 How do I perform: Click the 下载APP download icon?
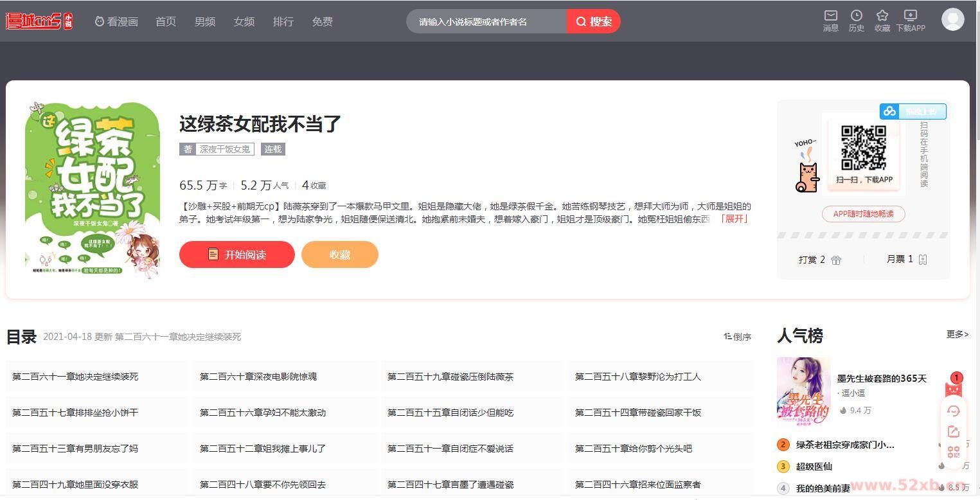910,16
